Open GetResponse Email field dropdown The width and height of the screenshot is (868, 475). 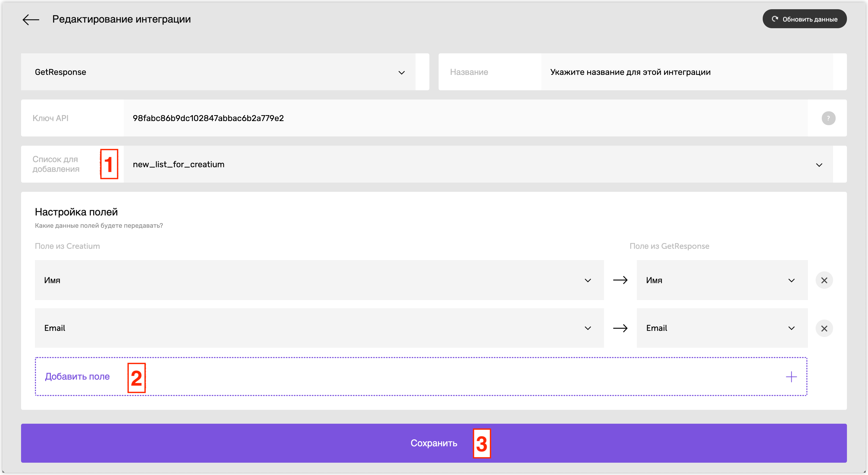pos(722,328)
